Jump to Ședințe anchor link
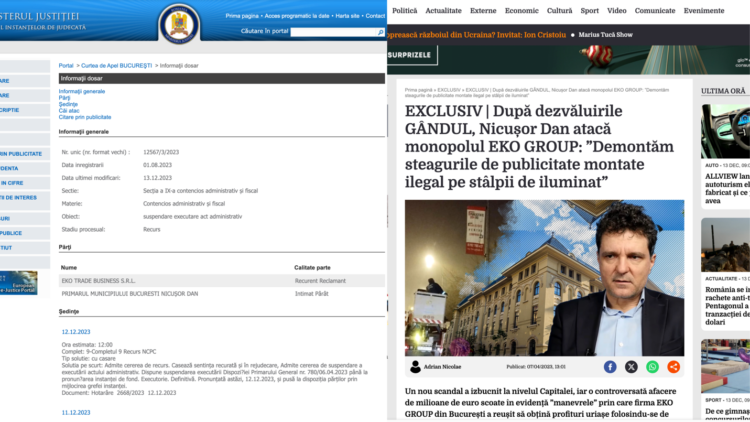 coord(68,104)
